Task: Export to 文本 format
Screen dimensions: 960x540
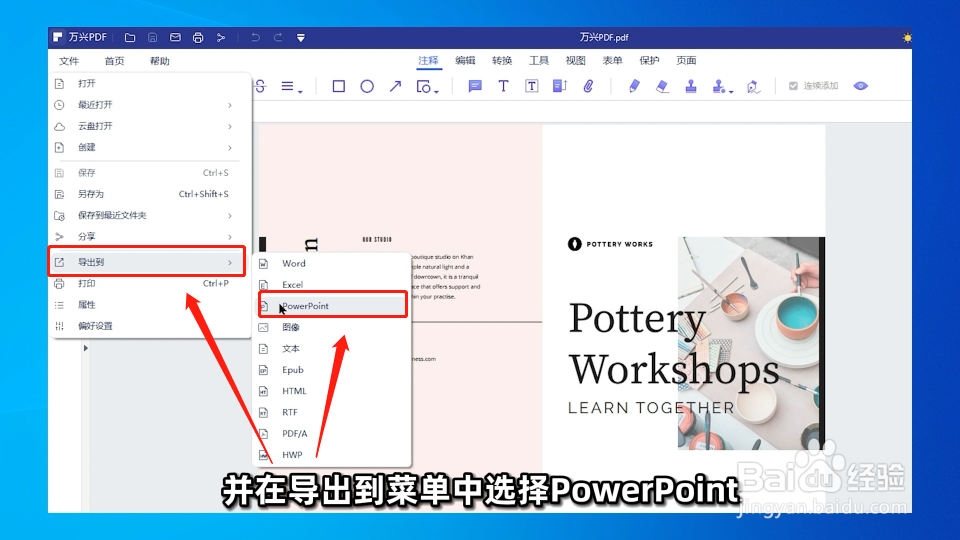Action: point(332,348)
